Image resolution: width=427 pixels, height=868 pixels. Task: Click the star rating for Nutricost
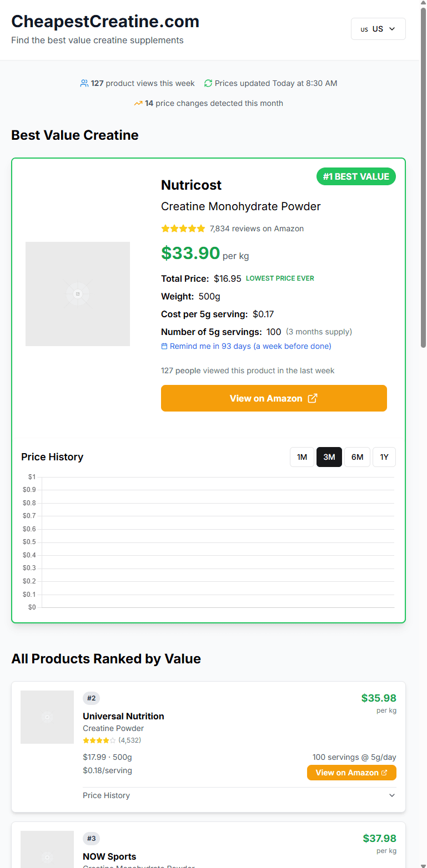(183, 228)
